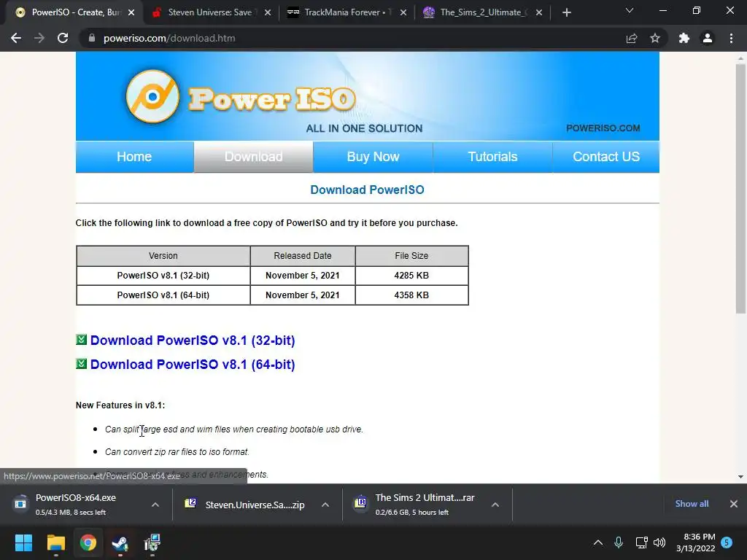Open the Windows Start menu
Viewport: 747px width, 560px height.
(x=23, y=542)
